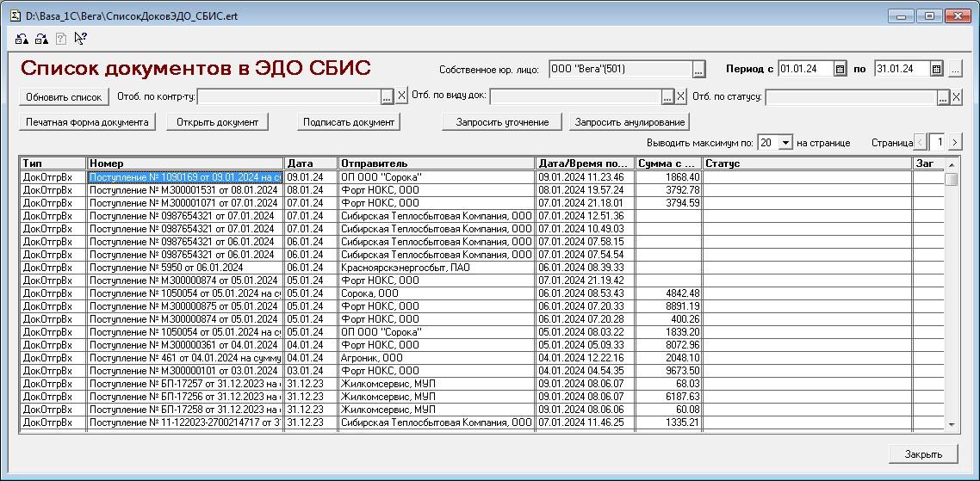
Task: Click the first undo-arrow toolbar icon
Action: click(22, 39)
